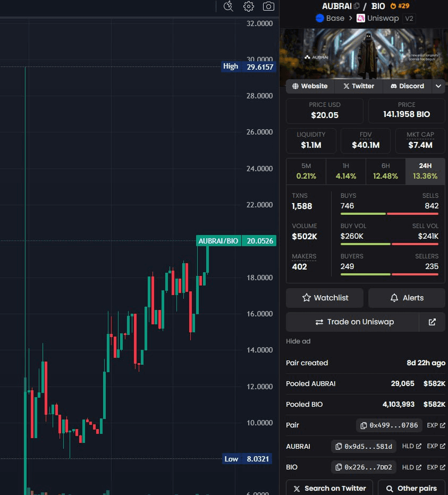Click the PRICE 141.1958 BIO box
Viewport: 448px width, 495px height.
[x=407, y=111]
